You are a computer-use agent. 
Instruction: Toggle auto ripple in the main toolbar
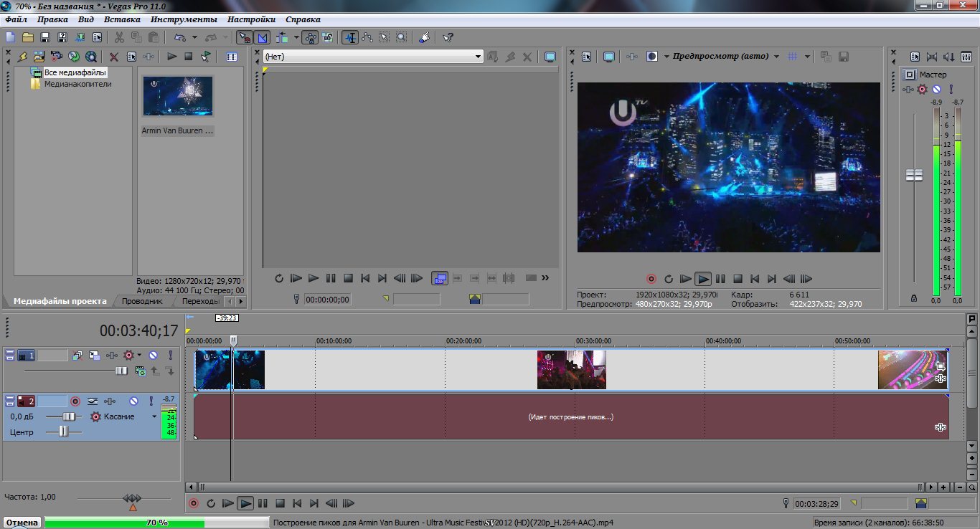click(x=281, y=37)
